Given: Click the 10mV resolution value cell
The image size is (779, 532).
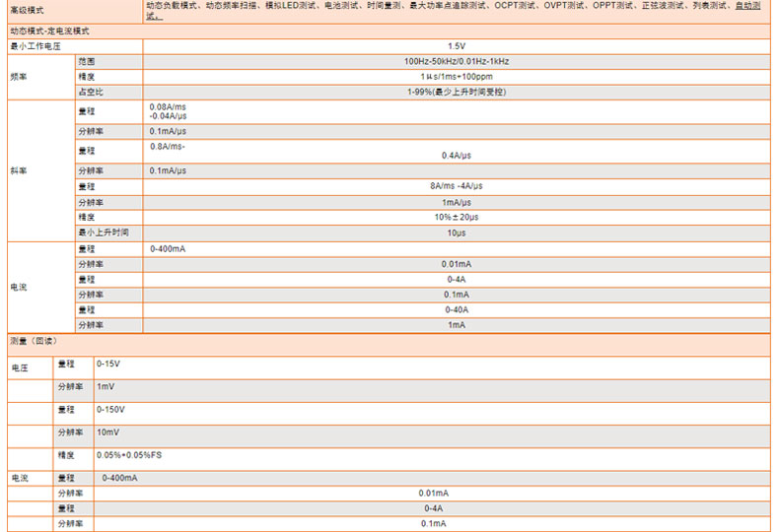Looking at the screenshot, I should point(107,432).
